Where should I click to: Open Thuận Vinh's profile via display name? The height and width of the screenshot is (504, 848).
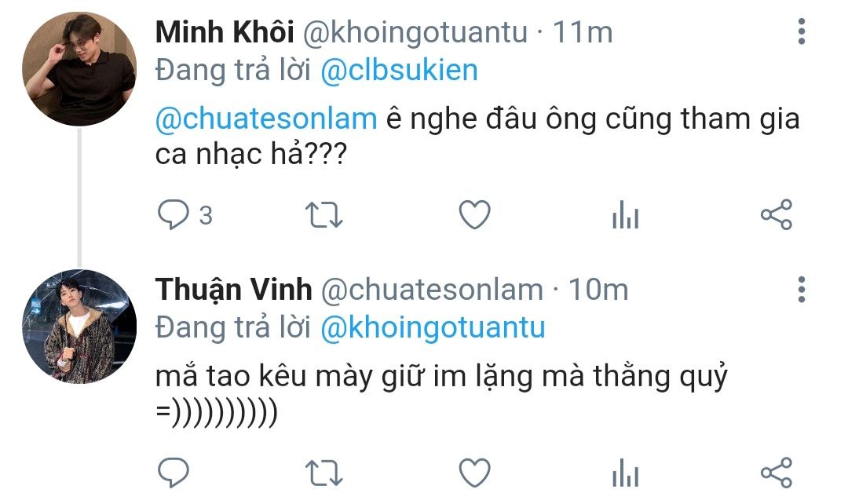(234, 290)
